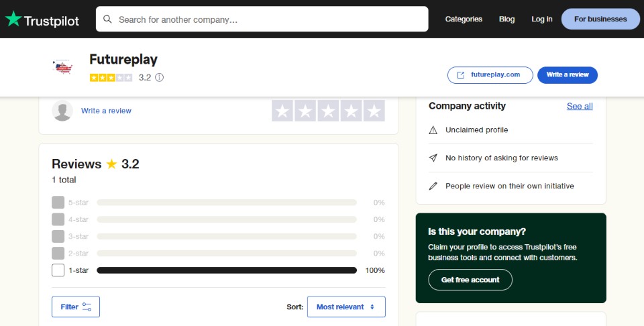Click the blue Write a review button

click(x=568, y=75)
